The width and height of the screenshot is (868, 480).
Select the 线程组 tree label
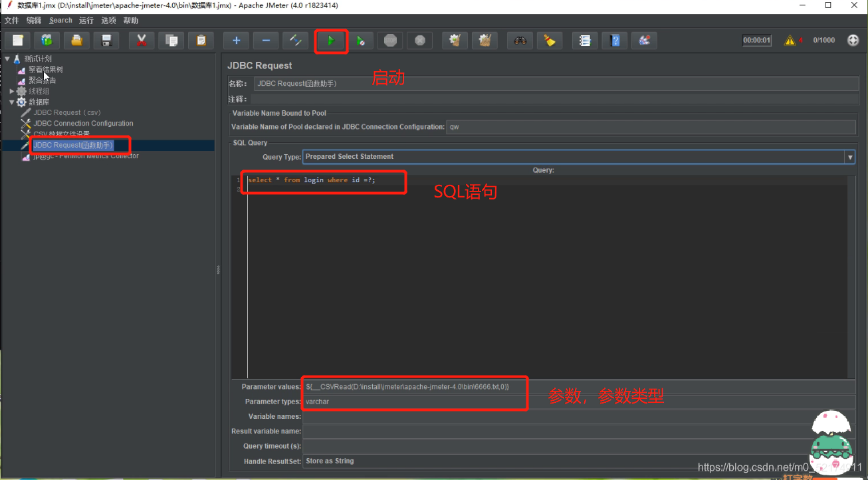[39, 91]
